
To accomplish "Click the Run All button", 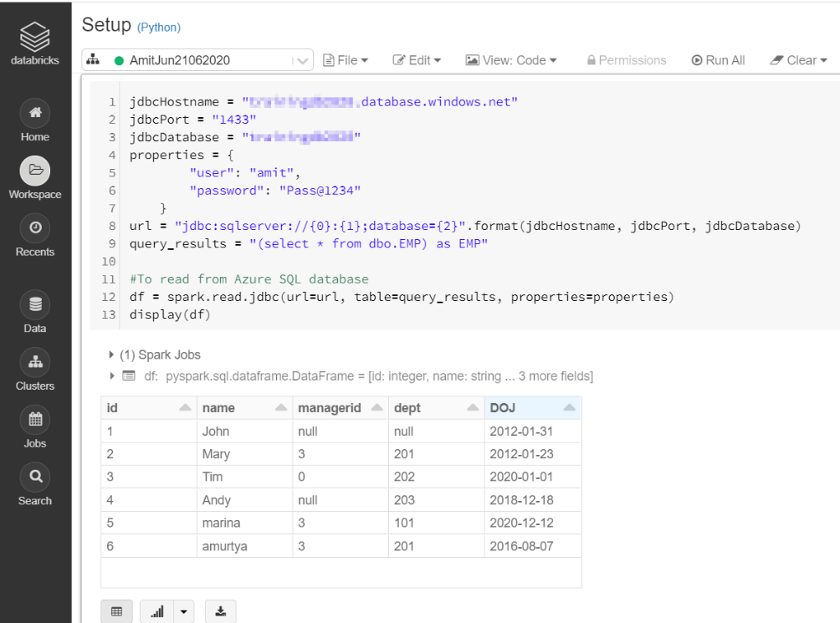I will (718, 59).
